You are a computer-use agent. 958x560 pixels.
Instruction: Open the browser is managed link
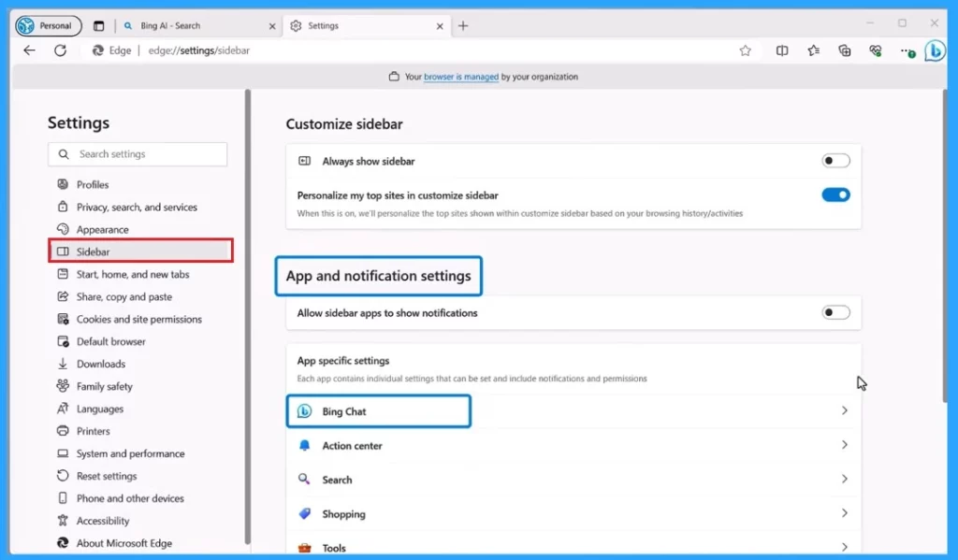click(461, 77)
